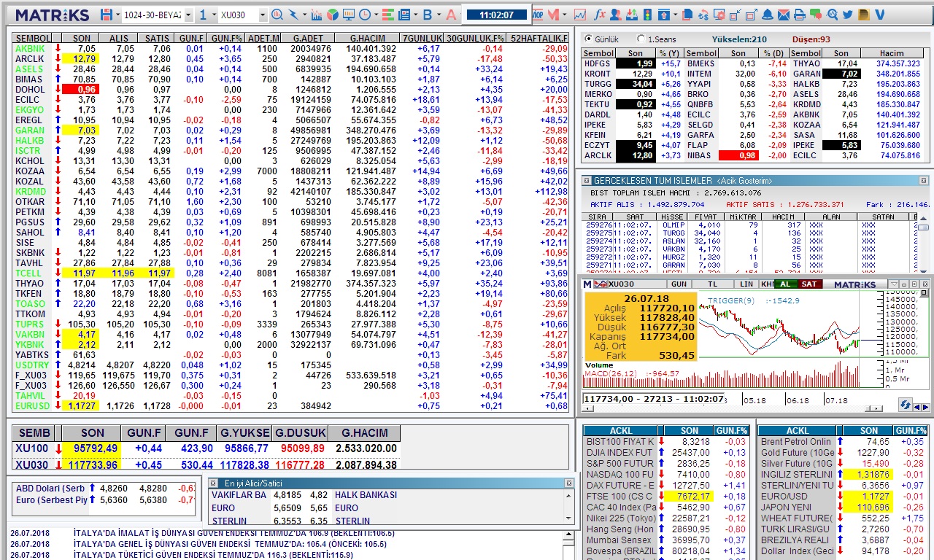Select the GARAN row in watchlist

[x=291, y=130]
